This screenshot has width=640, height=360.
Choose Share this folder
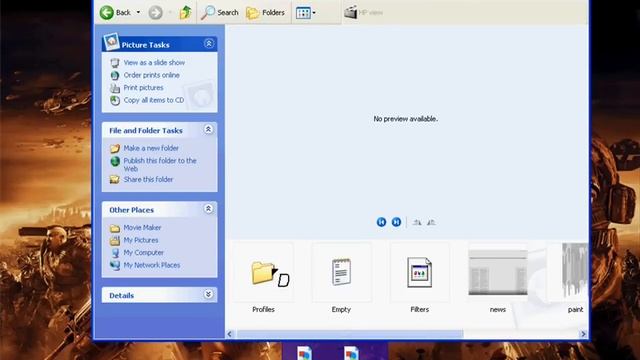148,179
